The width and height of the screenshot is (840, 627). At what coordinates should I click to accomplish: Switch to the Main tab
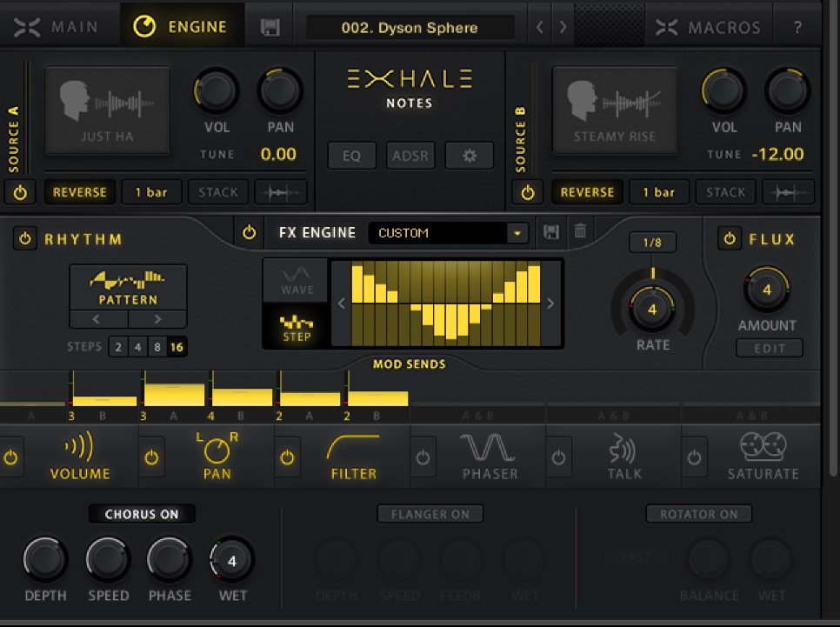pyautogui.click(x=56, y=27)
